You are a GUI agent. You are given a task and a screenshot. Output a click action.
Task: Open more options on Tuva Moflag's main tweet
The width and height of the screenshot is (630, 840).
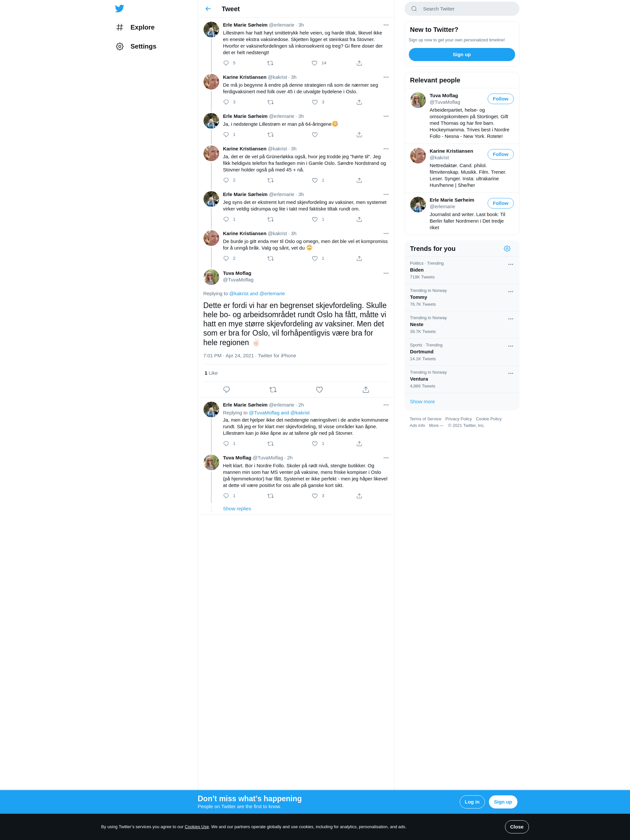[386, 274]
